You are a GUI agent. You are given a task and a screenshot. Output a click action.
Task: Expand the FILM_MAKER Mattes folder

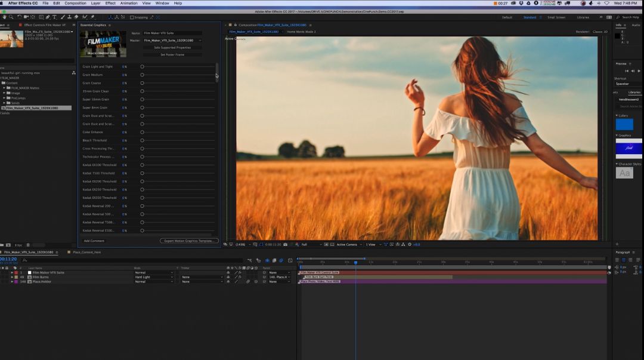(x=4, y=88)
